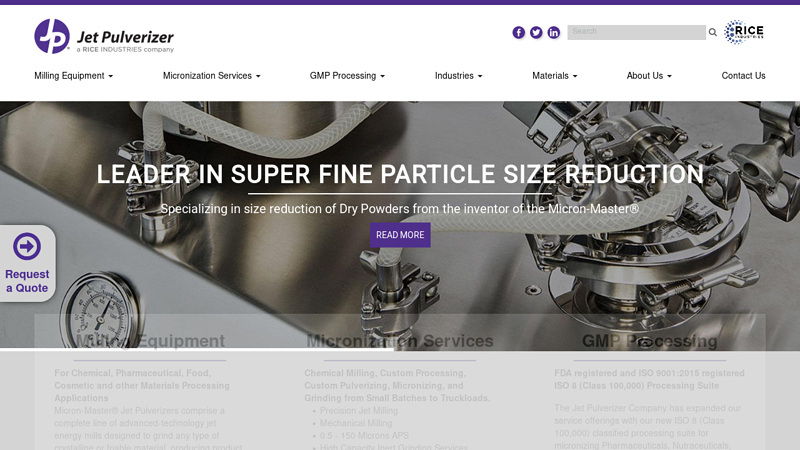Image resolution: width=800 pixels, height=450 pixels.
Task: Click the hero banner headline text
Action: coord(400,174)
